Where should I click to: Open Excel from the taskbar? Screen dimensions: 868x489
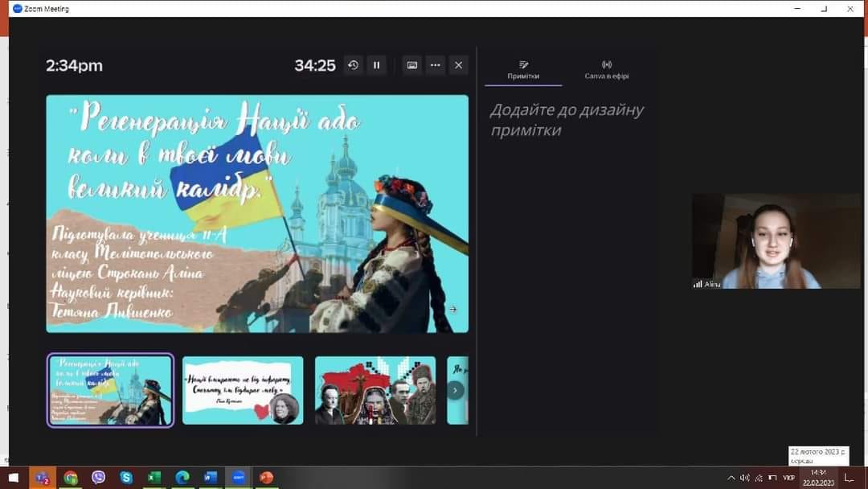154,478
